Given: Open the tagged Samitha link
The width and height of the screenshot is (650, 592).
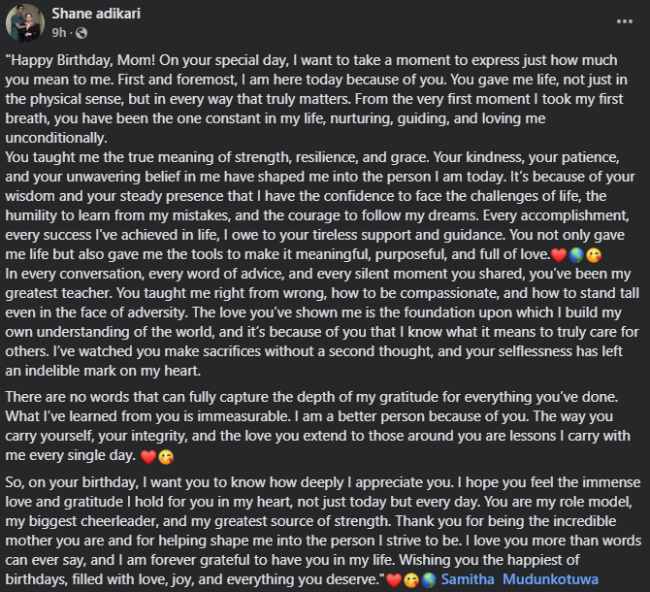Looking at the screenshot, I should pos(468,580).
